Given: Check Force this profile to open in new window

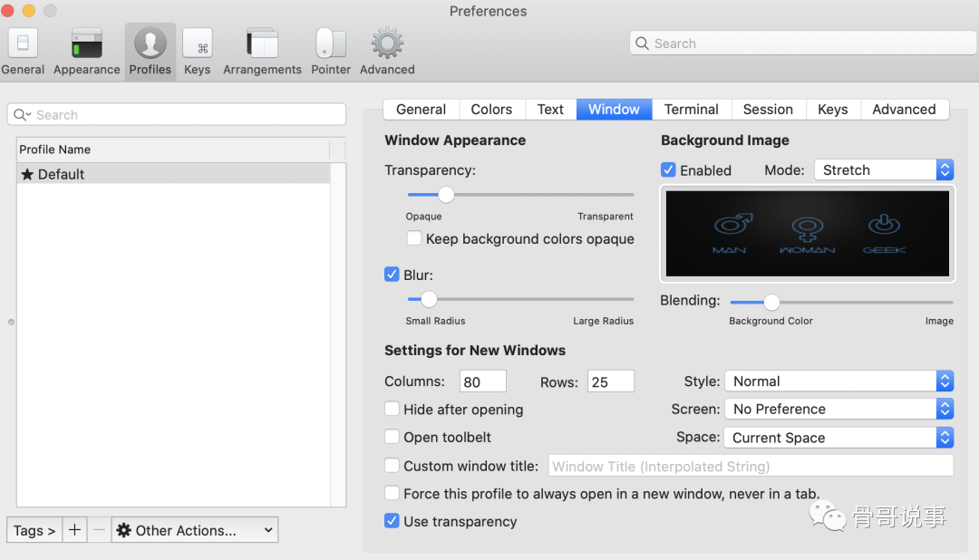Looking at the screenshot, I should coord(392,493).
